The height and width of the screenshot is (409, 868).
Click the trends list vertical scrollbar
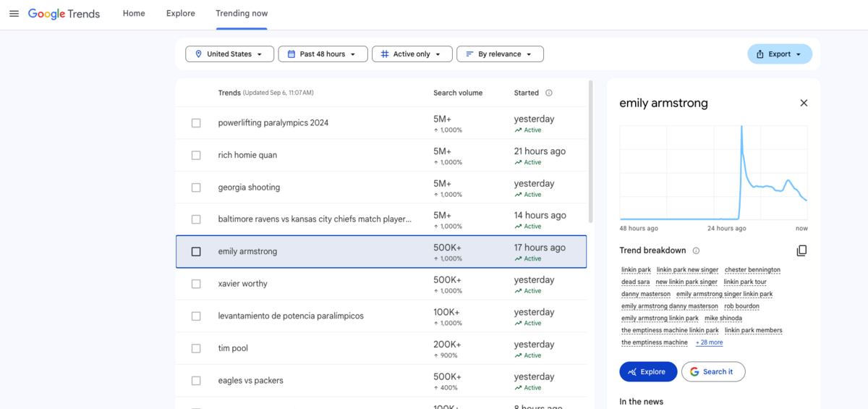pos(590,152)
